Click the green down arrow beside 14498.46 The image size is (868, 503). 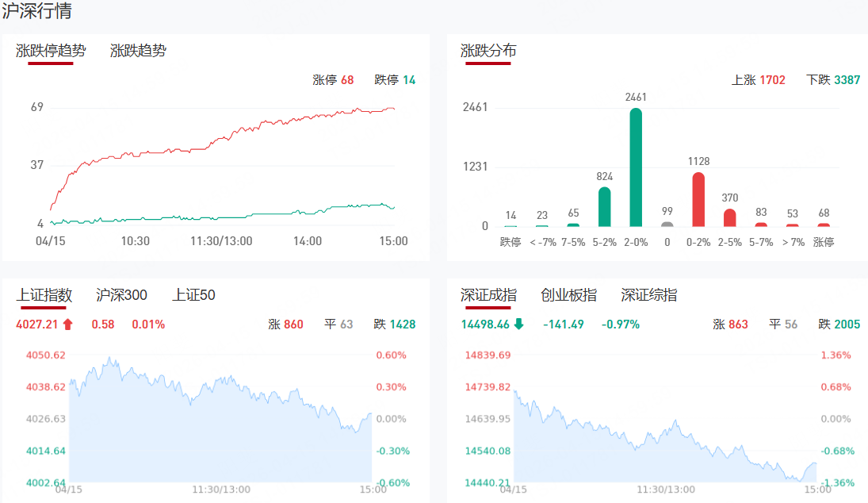[x=518, y=324]
